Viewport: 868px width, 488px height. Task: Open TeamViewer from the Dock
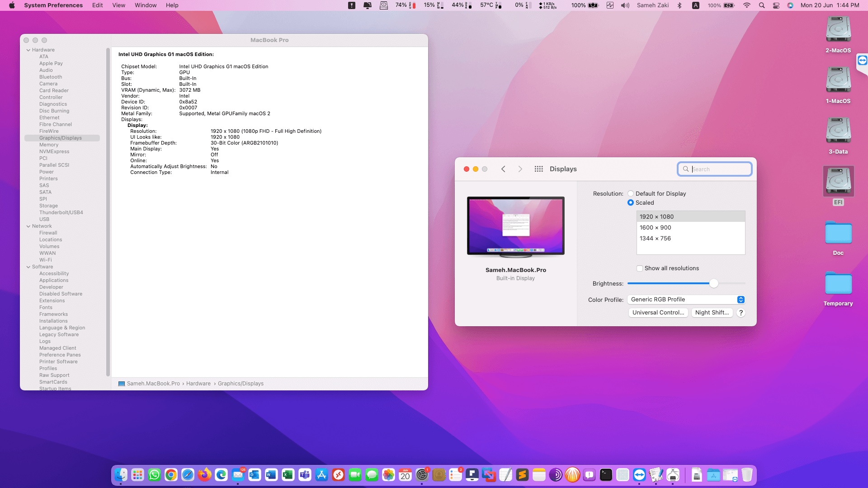tap(639, 475)
